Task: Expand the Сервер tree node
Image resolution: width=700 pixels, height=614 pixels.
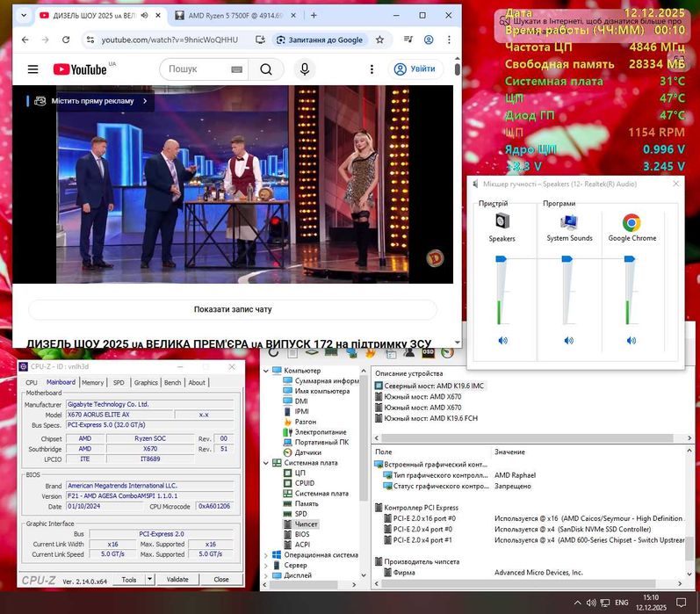Action: tap(266, 566)
